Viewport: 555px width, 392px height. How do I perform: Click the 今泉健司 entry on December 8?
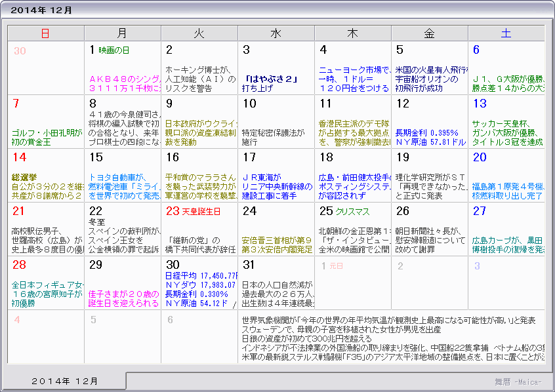[x=124, y=128]
